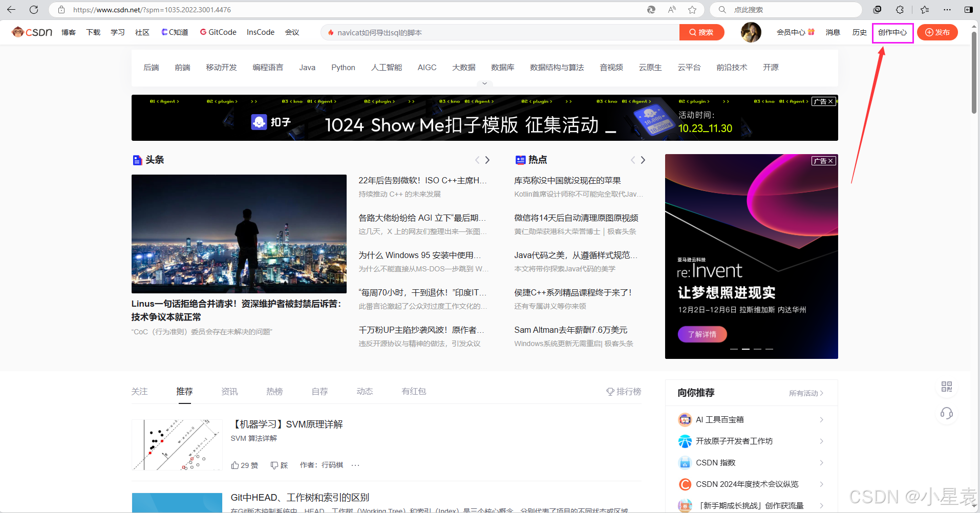Switch to 资讯 feed tab

(x=229, y=391)
